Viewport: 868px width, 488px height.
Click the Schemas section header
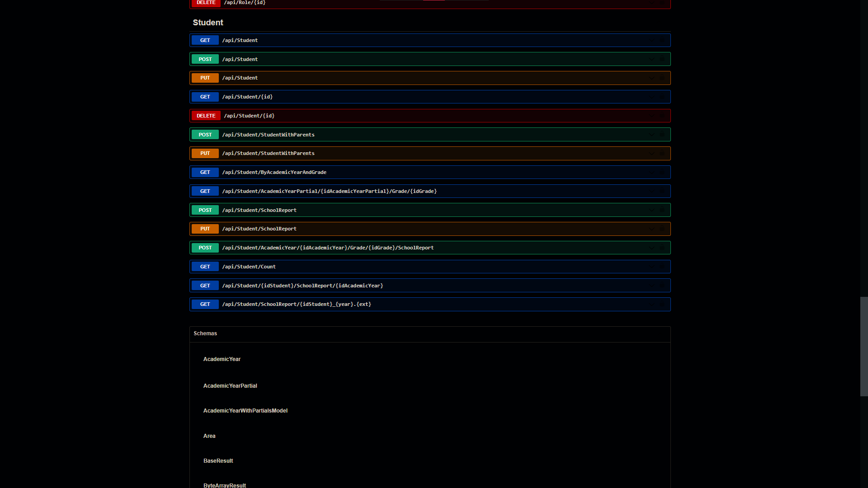(205, 333)
